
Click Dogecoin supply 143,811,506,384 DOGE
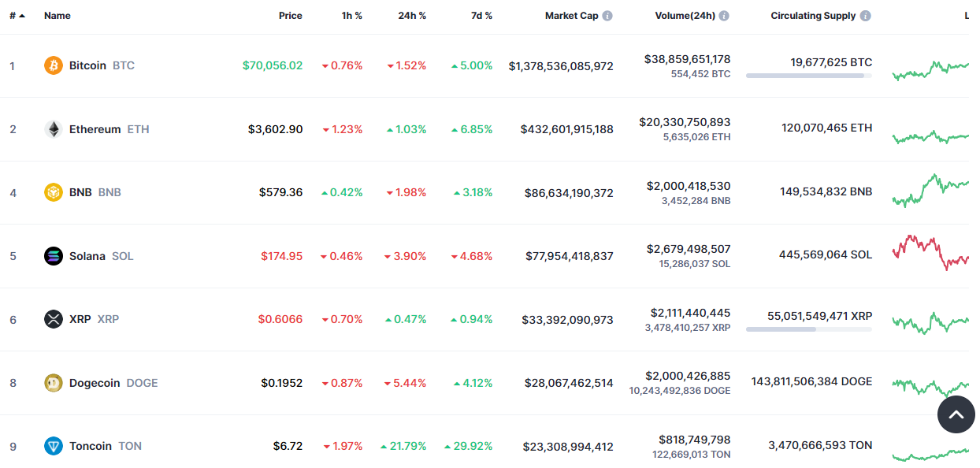[x=811, y=381]
